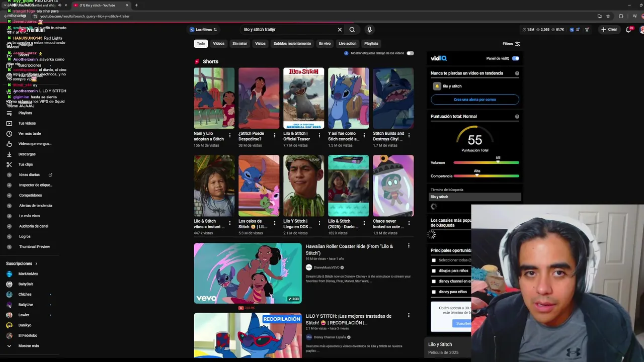The image size is (644, 362).
Task: Open vidIQ Ideas diarias item
Action: click(x=29, y=175)
